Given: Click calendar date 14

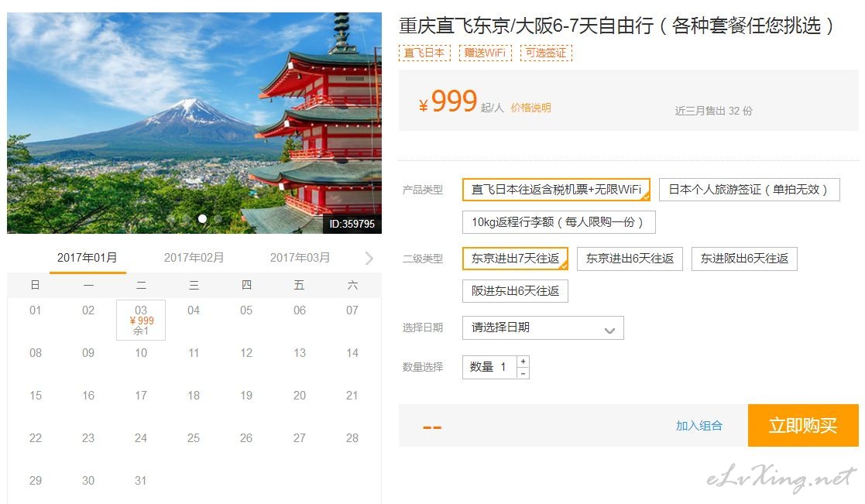Looking at the screenshot, I should click(x=352, y=353).
